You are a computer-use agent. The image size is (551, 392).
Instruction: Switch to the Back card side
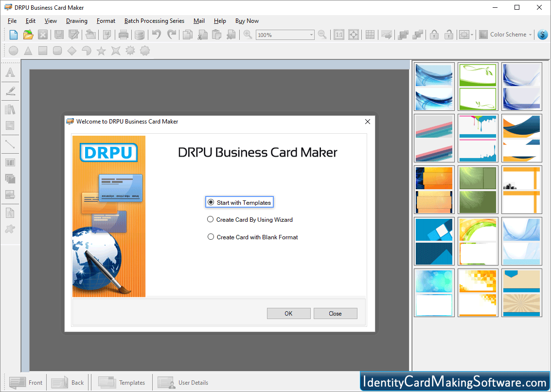tap(68, 382)
